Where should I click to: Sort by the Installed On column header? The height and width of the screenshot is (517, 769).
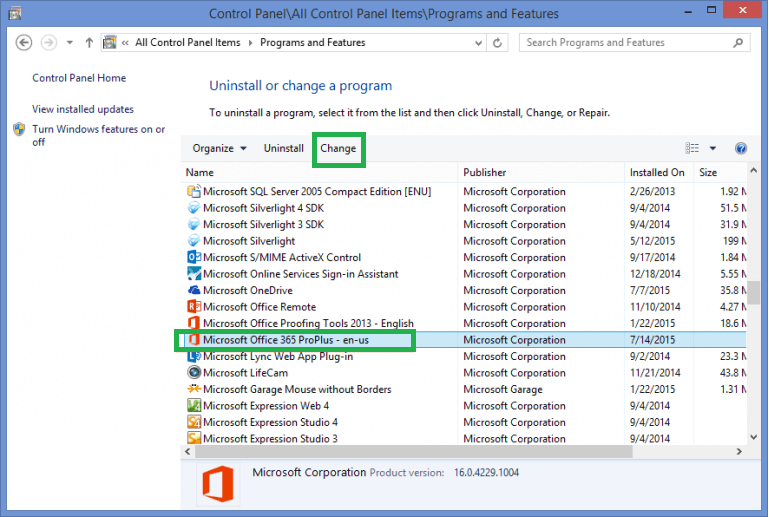pos(659,173)
